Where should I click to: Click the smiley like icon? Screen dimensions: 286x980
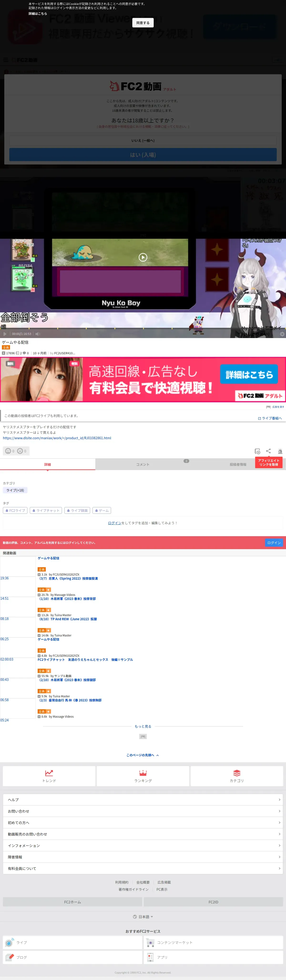tap(8, 451)
